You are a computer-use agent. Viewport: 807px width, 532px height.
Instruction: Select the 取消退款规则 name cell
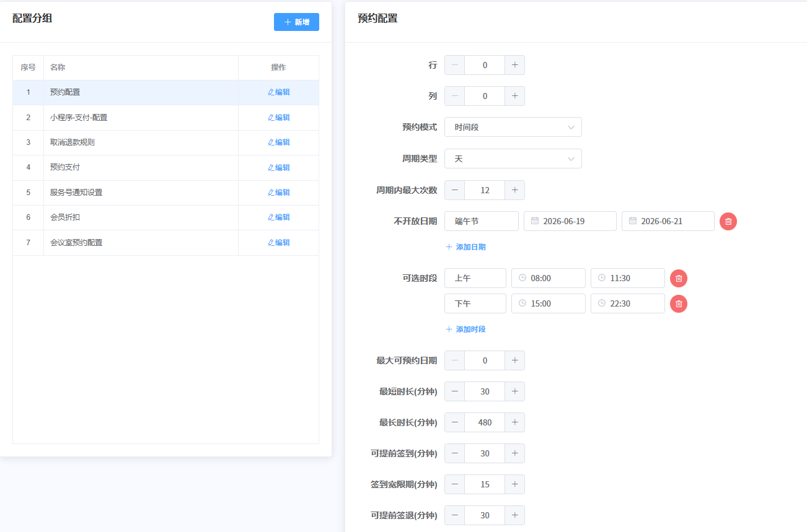(141, 142)
